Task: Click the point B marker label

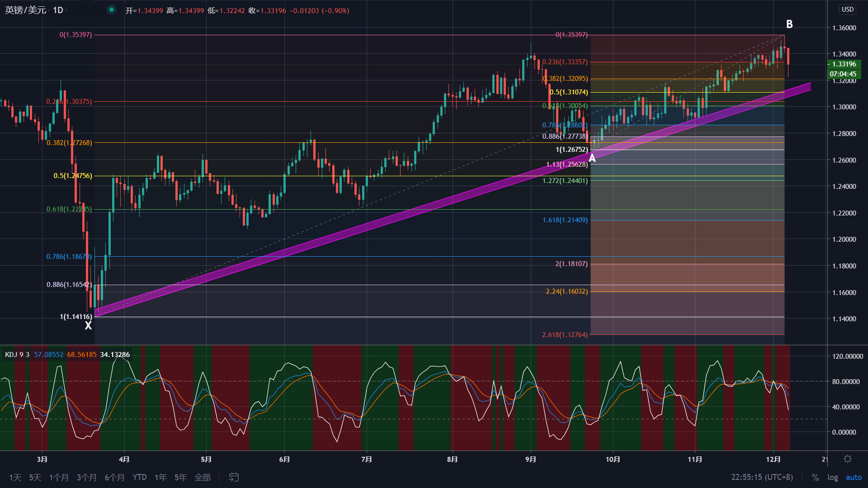Action: click(x=789, y=24)
